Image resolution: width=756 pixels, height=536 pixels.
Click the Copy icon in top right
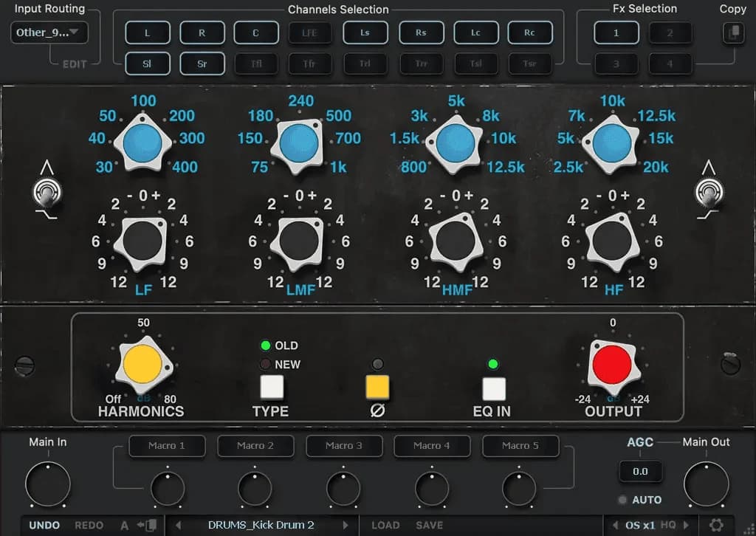732,33
